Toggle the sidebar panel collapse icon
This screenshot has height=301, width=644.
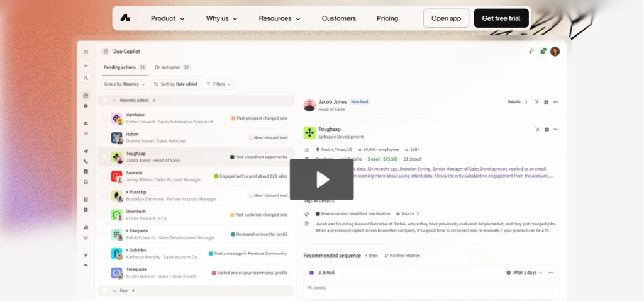86,52
